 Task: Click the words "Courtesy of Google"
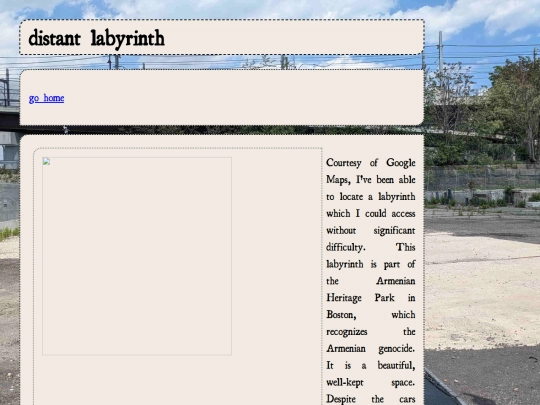pyautogui.click(x=371, y=163)
